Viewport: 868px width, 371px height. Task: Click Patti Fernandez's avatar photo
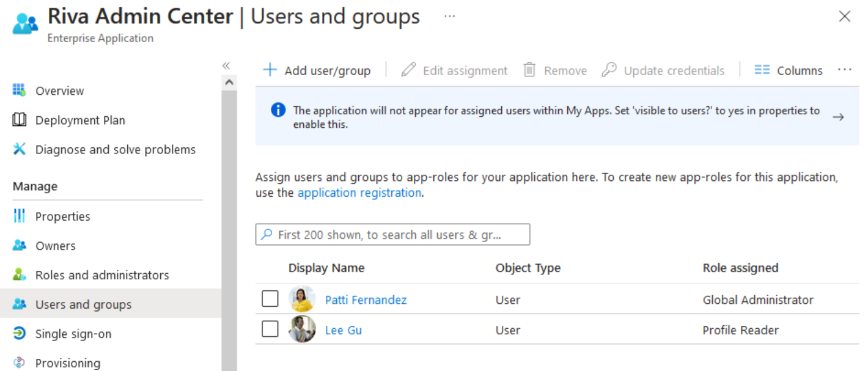(x=302, y=299)
